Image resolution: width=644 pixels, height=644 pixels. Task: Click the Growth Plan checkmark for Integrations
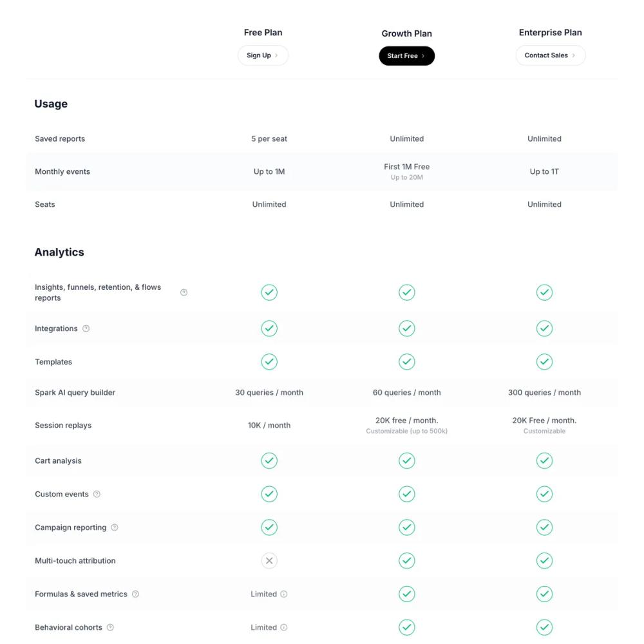tap(406, 328)
